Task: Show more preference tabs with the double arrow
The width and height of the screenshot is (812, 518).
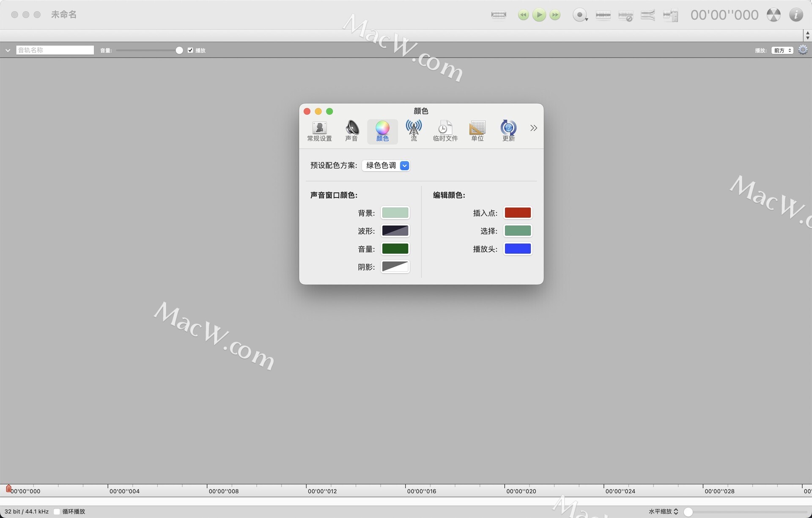Action: [x=533, y=128]
